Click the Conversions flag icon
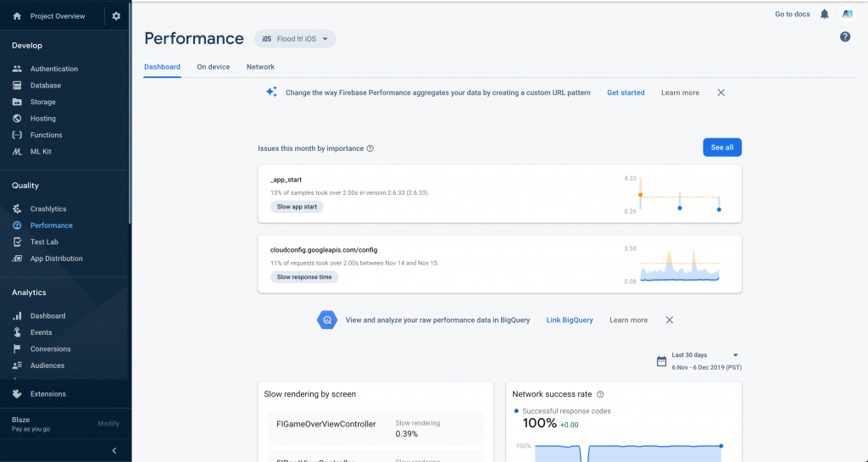 pyautogui.click(x=17, y=349)
